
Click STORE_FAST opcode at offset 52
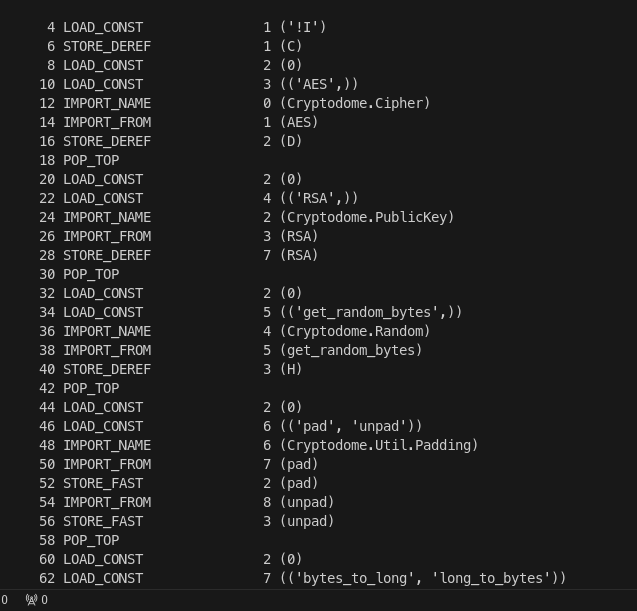[x=103, y=483]
